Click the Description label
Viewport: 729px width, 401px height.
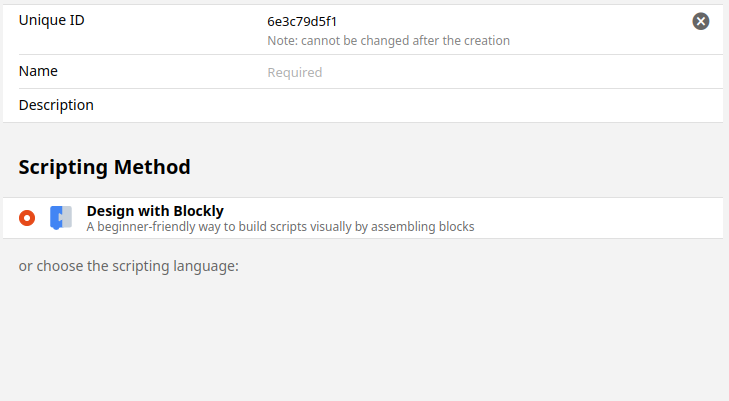(x=56, y=105)
